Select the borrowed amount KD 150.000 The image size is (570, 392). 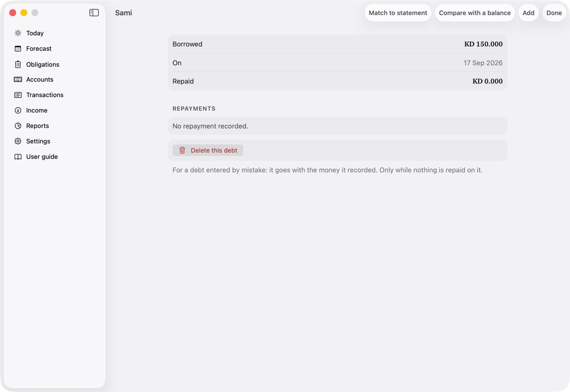(x=483, y=44)
